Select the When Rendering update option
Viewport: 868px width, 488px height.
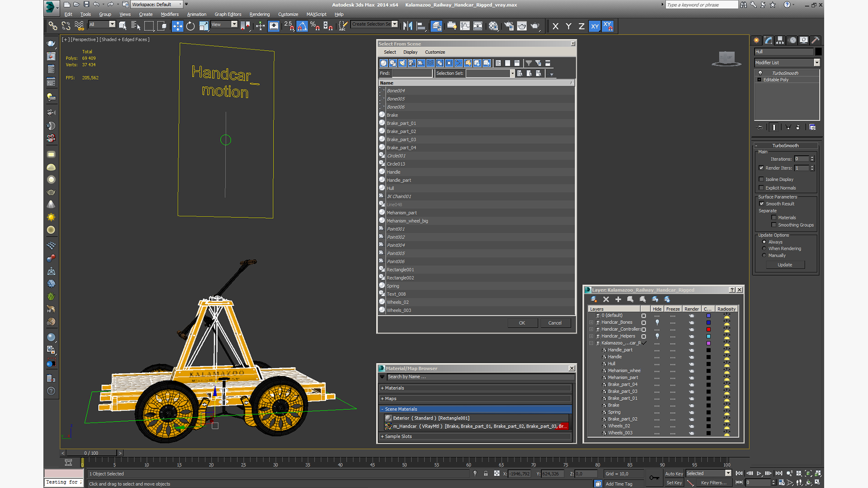764,249
